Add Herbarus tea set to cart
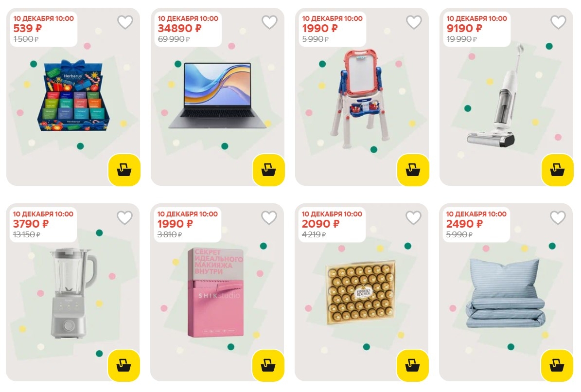 [124, 170]
